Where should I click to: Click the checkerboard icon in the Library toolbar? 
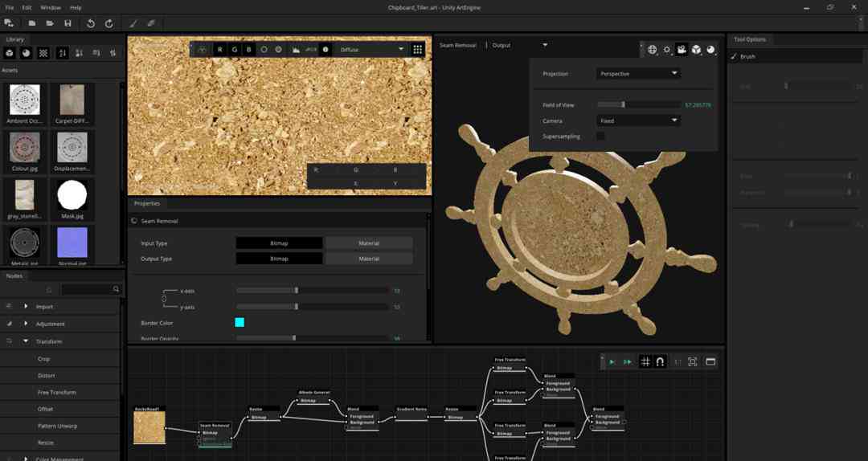point(43,53)
